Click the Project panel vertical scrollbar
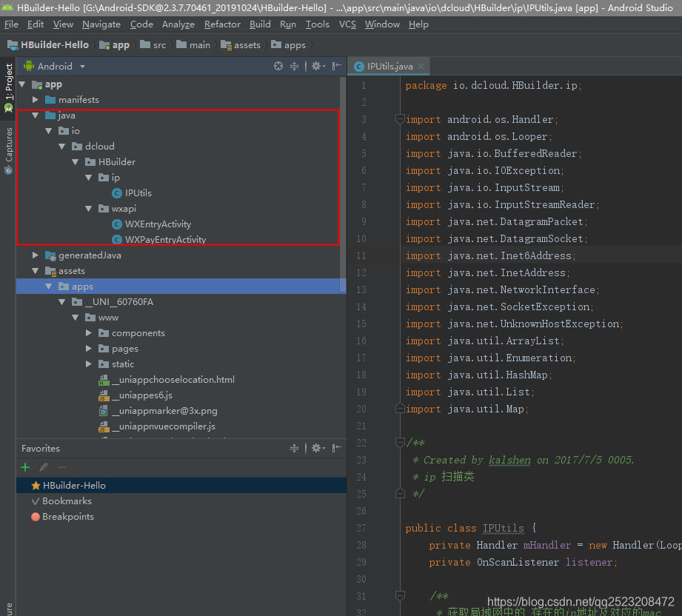This screenshot has width=682, height=616. pyautogui.click(x=343, y=185)
